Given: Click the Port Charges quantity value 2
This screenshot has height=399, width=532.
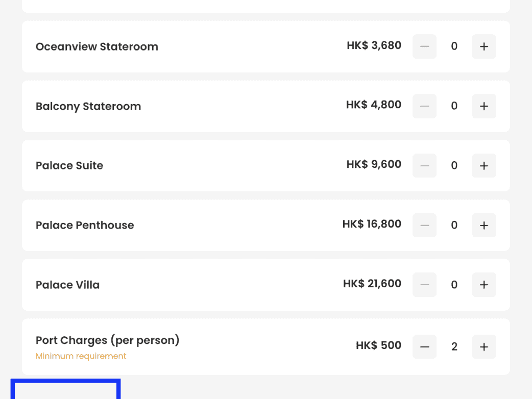Looking at the screenshot, I should click(x=454, y=347).
